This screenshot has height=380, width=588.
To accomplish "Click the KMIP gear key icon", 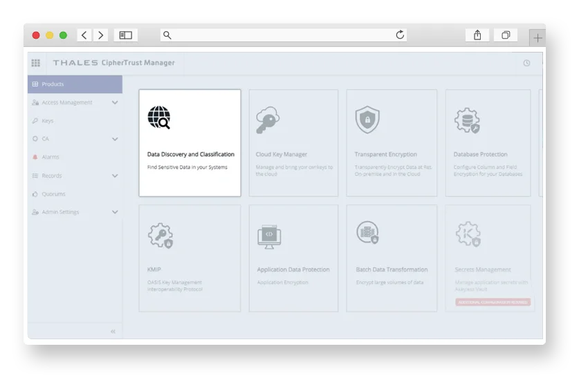I will (160, 235).
